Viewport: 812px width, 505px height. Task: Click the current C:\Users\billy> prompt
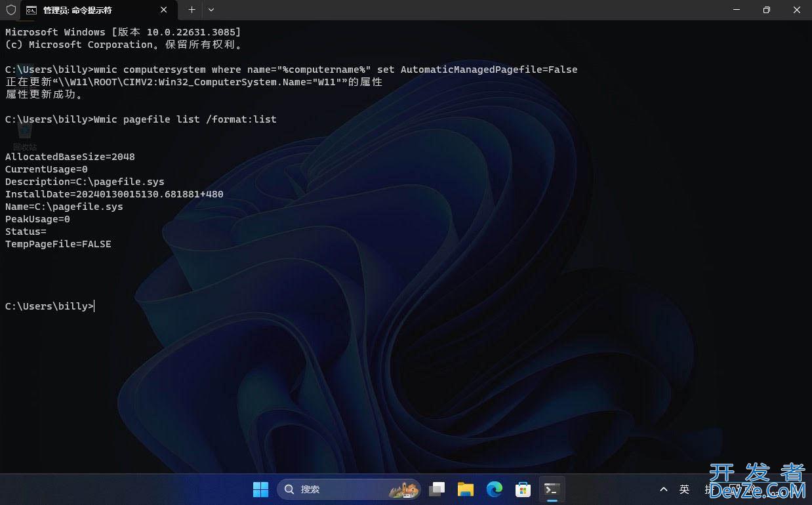(49, 306)
